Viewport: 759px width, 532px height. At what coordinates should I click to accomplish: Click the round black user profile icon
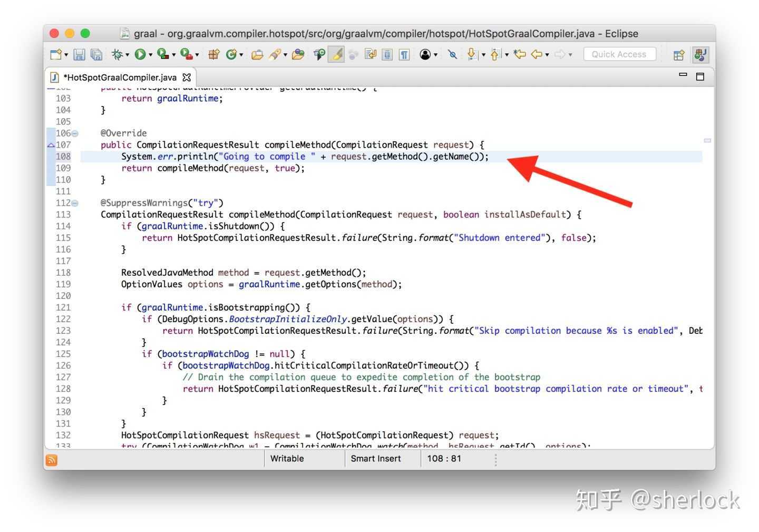tap(425, 54)
